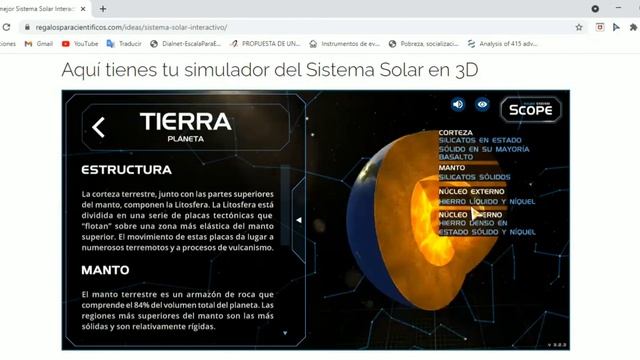Go back using the arrow beside TIERRA
Image resolution: width=640 pixels, height=360 pixels.
98,127
